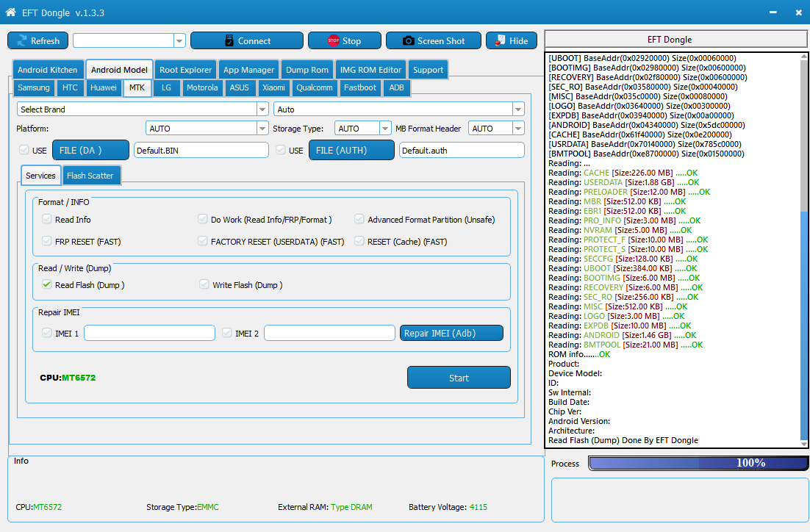Click the Repair IMEI (Adb) button
This screenshot has height=532, width=810.
[x=451, y=333]
